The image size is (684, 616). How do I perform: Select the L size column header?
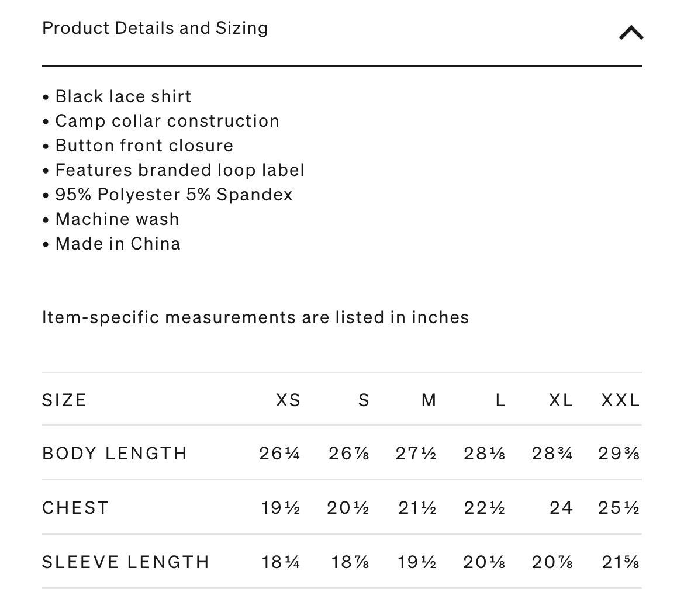[x=500, y=400]
